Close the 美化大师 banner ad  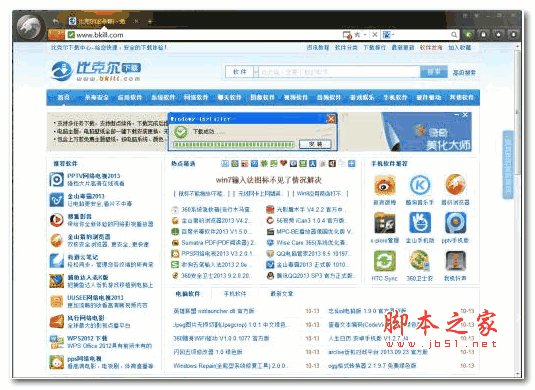(465, 115)
